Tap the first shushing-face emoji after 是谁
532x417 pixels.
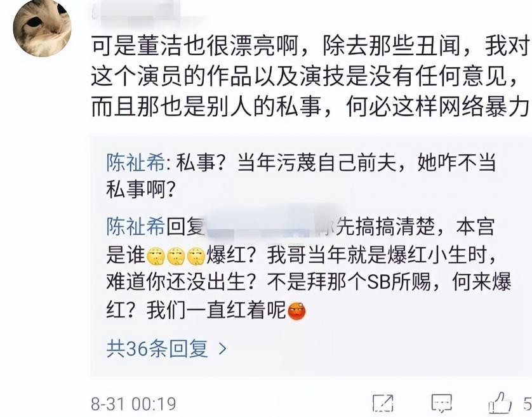(x=156, y=256)
